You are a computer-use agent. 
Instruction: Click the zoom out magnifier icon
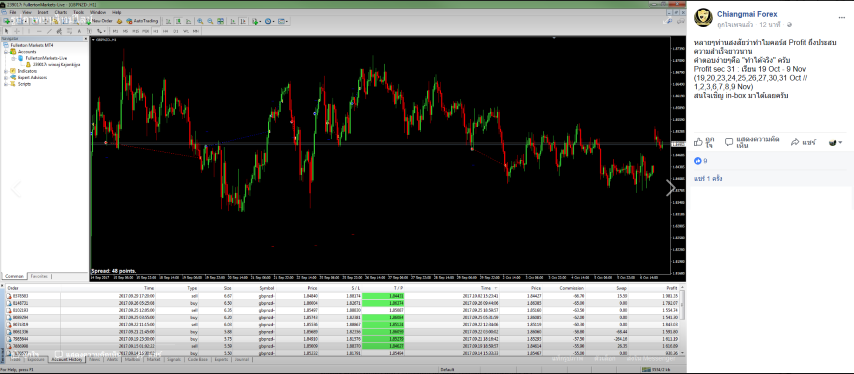(210, 21)
